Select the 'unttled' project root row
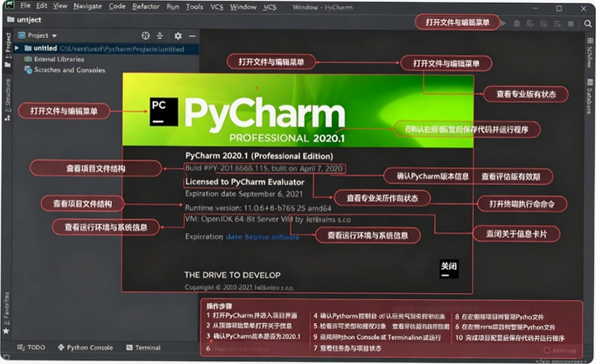This screenshot has width=596, height=364. pyautogui.click(x=106, y=48)
